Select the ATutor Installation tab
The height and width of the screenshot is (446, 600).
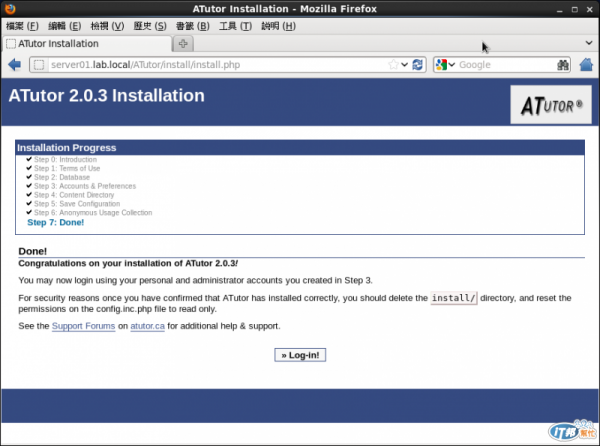coord(87,44)
